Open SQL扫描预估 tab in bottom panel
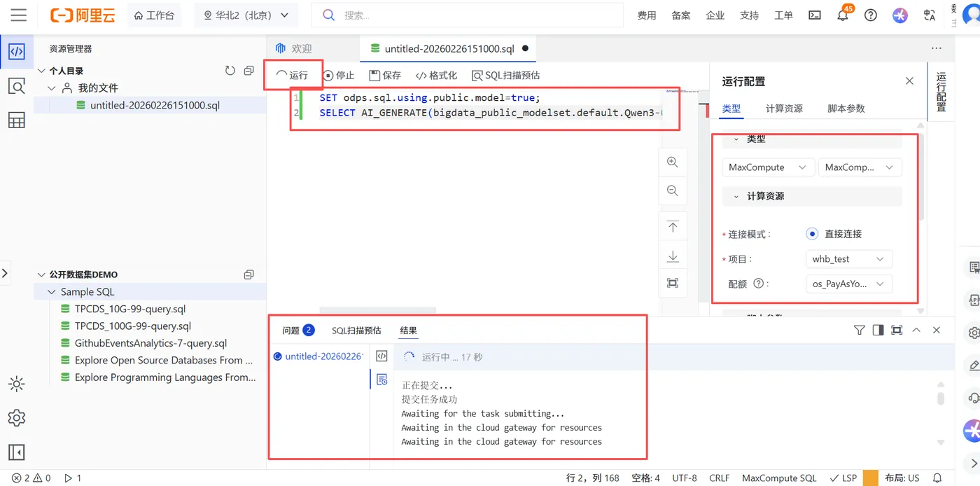The width and height of the screenshot is (980, 486). (356, 331)
